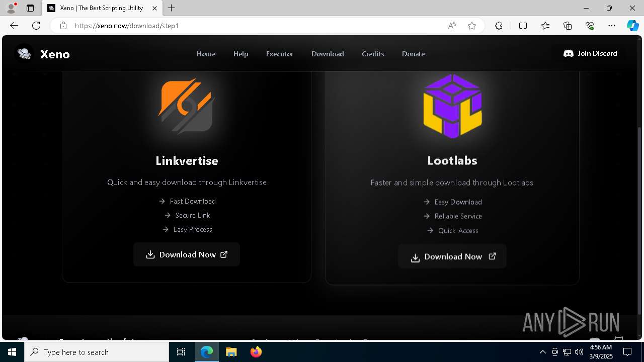Click Lootlabs Download Now button
644x362 pixels.
point(452,256)
